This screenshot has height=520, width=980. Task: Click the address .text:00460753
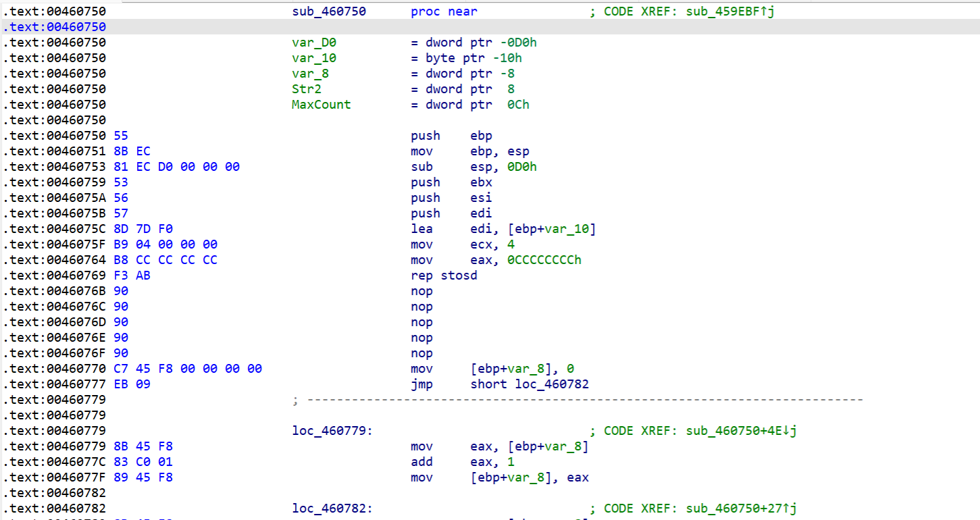coord(54,167)
